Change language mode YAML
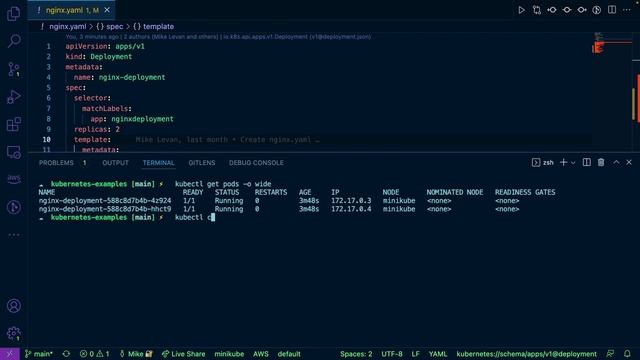Image resolution: width=640 pixels, height=360 pixels. [438, 354]
